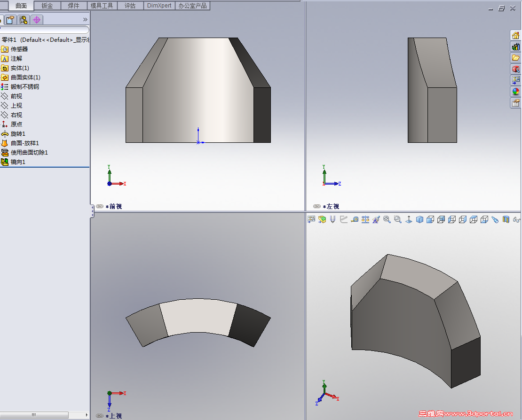
Task: Toggle the Section View icon
Action: (x=506, y=219)
